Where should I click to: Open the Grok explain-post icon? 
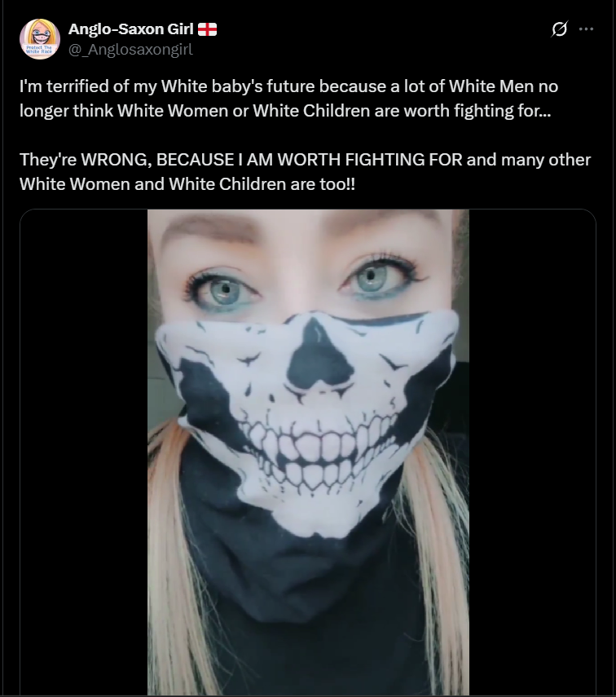coord(559,29)
